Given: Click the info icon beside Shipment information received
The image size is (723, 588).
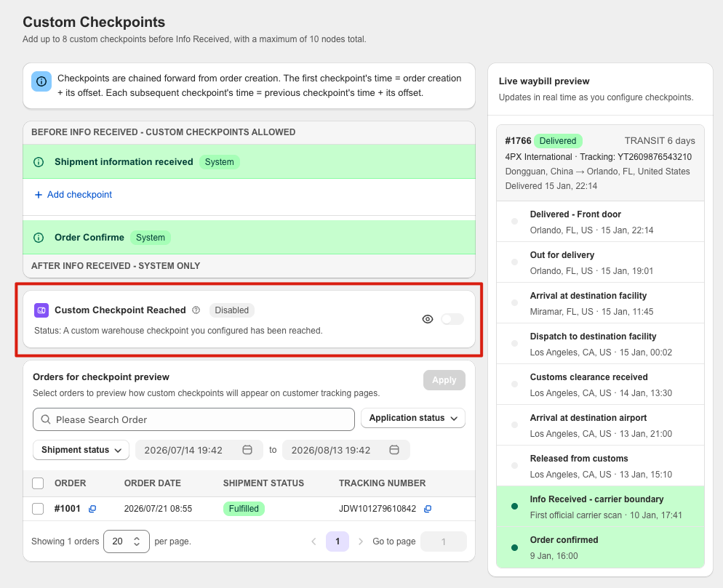Looking at the screenshot, I should point(39,162).
